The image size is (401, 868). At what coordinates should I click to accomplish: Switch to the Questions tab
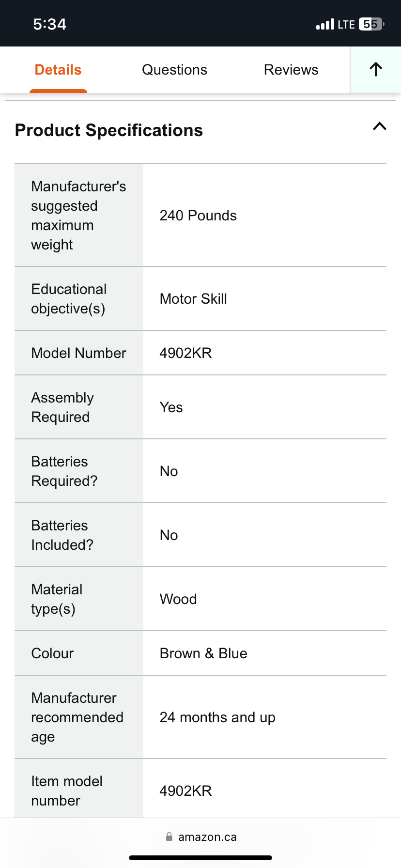pyautogui.click(x=174, y=69)
